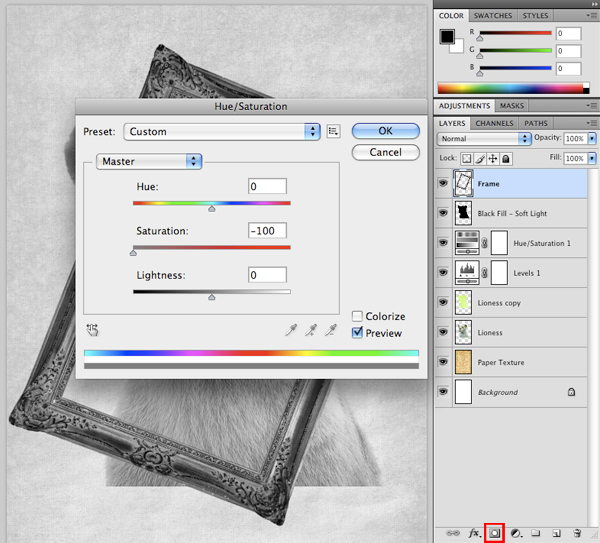Screen dimensions: 600x543
Task: Open the Adjustments panel flyout menu
Action: pos(591,106)
